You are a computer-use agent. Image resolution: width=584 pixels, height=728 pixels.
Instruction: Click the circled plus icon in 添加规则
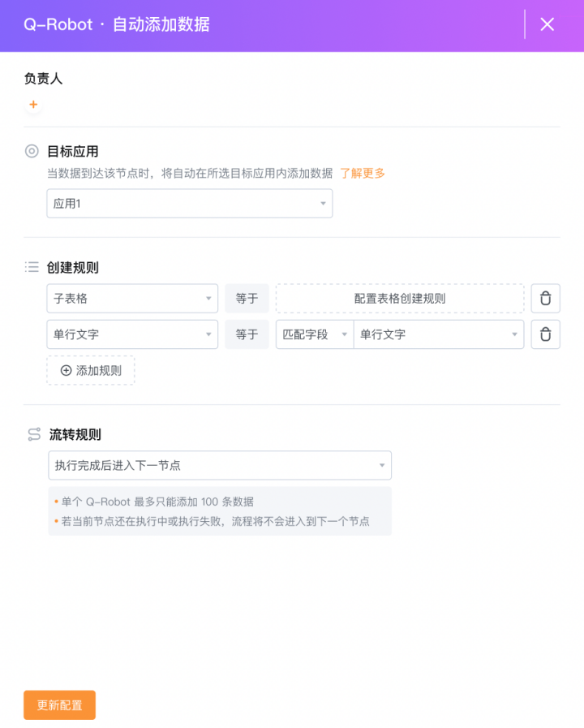click(x=67, y=371)
